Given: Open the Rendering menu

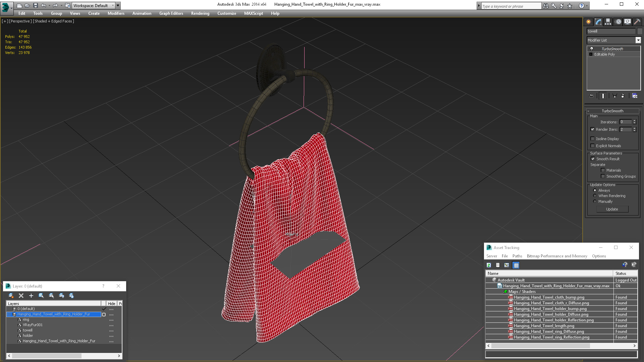Looking at the screenshot, I should tap(200, 13).
